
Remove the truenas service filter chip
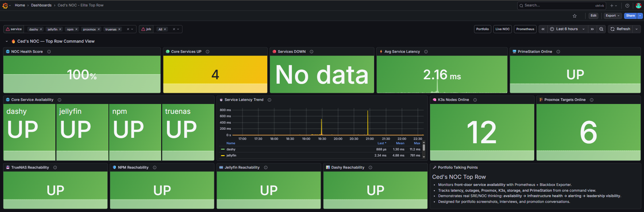click(119, 29)
